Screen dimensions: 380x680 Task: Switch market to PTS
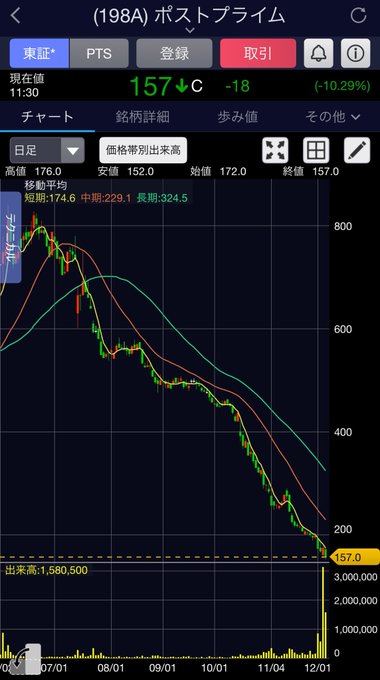(x=99, y=53)
